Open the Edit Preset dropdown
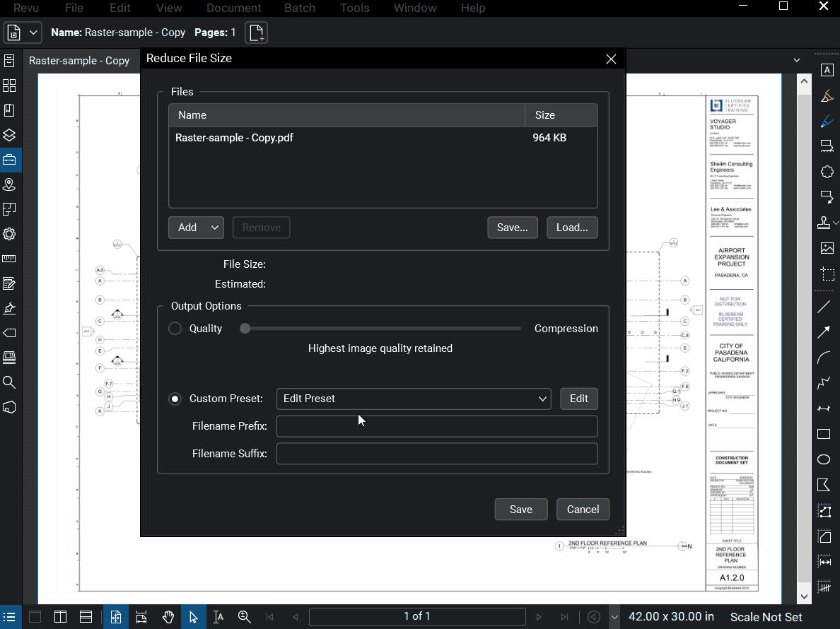 tap(414, 399)
